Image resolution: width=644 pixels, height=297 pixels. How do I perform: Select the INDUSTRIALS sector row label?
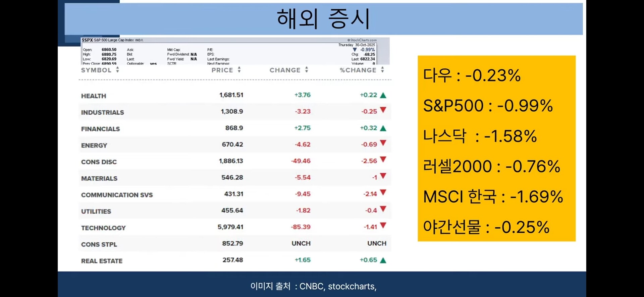102,112
